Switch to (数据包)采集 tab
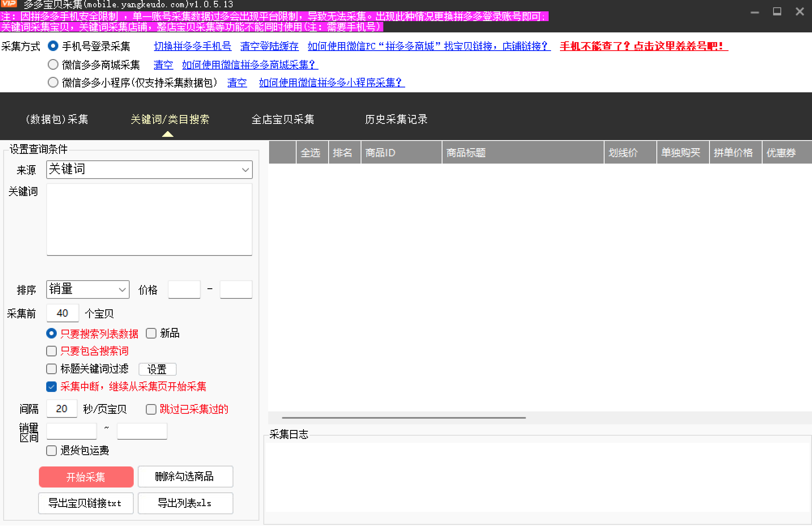The image size is (812, 528). 57,119
